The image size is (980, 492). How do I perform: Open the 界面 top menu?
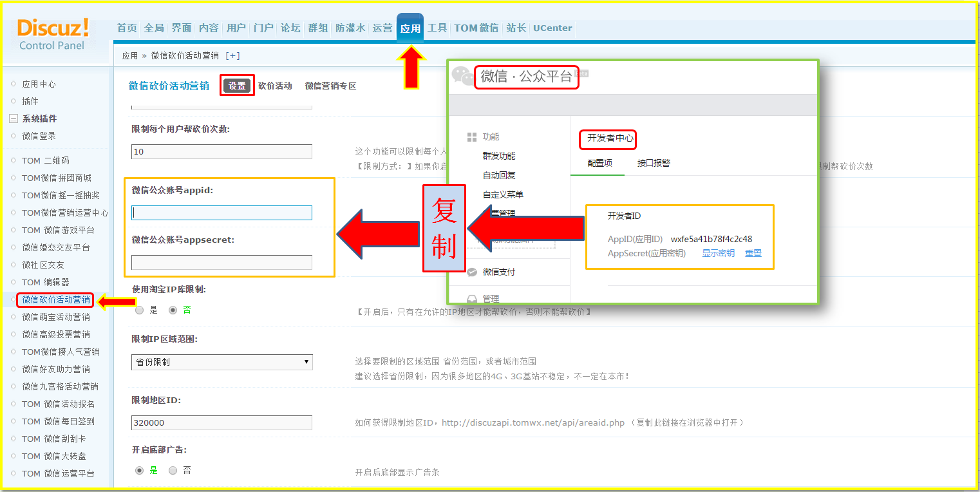[182, 28]
